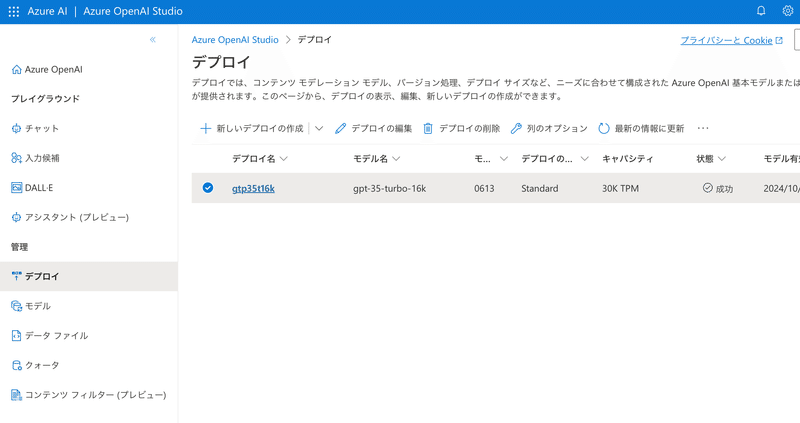Viewport: 800px width, 423px height.
Task: Open the app launcher grid icon
Action: coord(14,11)
